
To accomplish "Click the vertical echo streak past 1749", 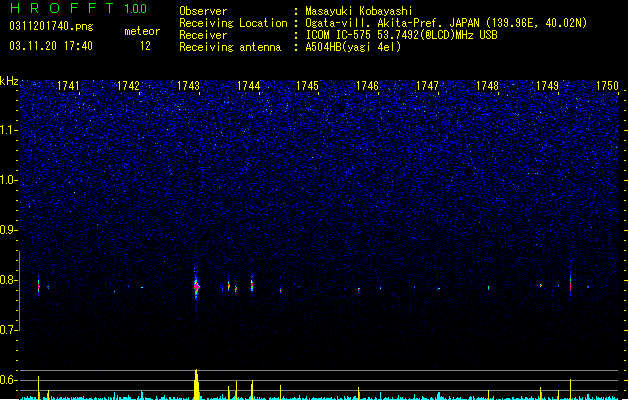I will pyautogui.click(x=570, y=282).
